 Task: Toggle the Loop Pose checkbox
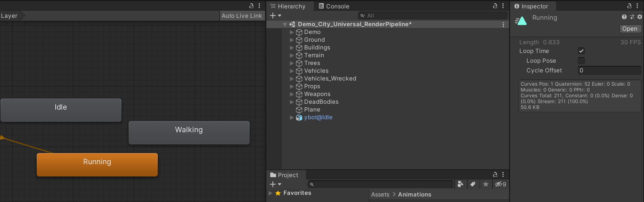click(x=581, y=61)
